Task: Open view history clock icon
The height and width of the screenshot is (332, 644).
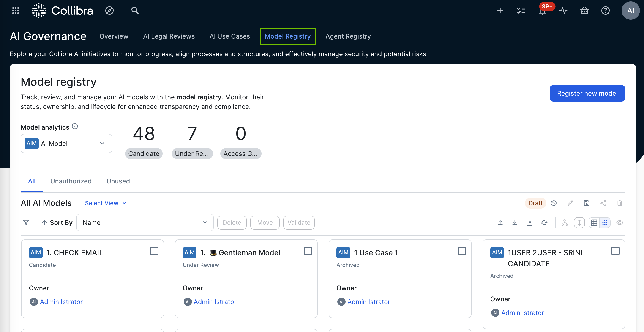Action: click(554, 203)
